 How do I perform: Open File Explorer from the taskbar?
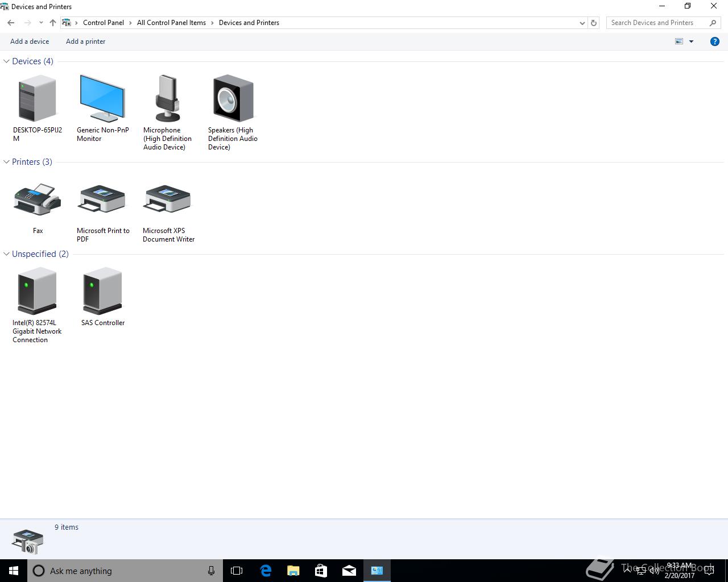point(293,571)
